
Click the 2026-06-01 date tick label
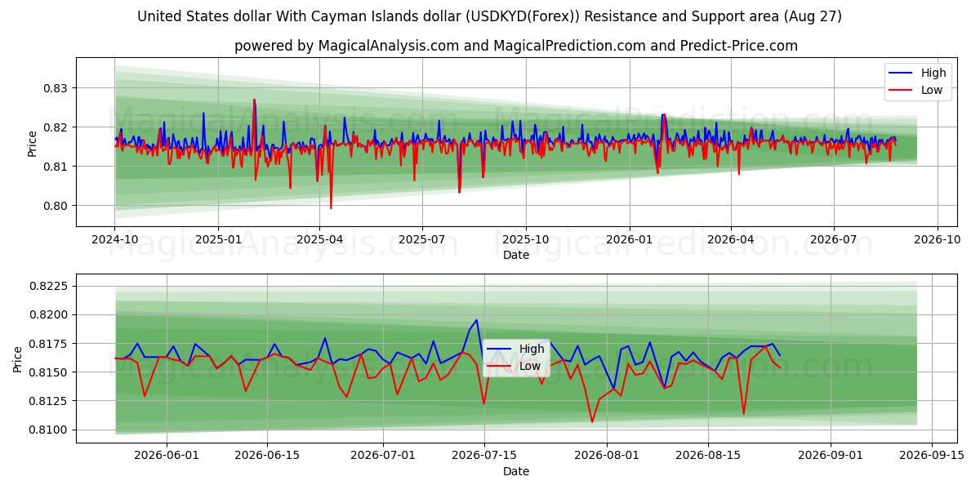point(167,457)
